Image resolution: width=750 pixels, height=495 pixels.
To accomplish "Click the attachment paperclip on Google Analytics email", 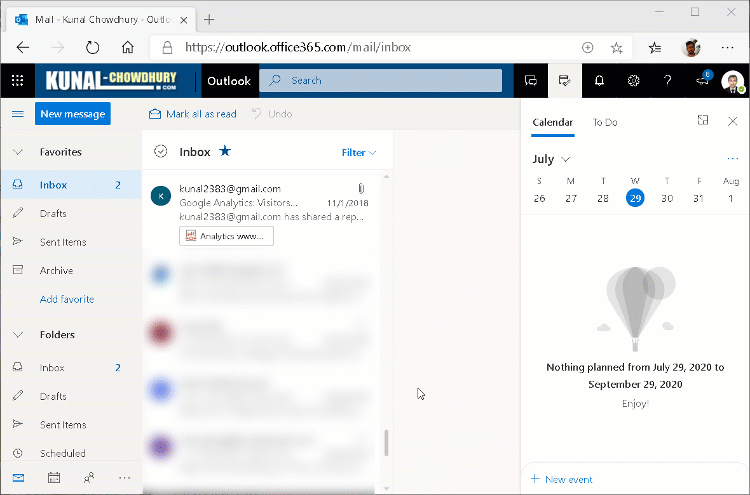I will pos(361,188).
